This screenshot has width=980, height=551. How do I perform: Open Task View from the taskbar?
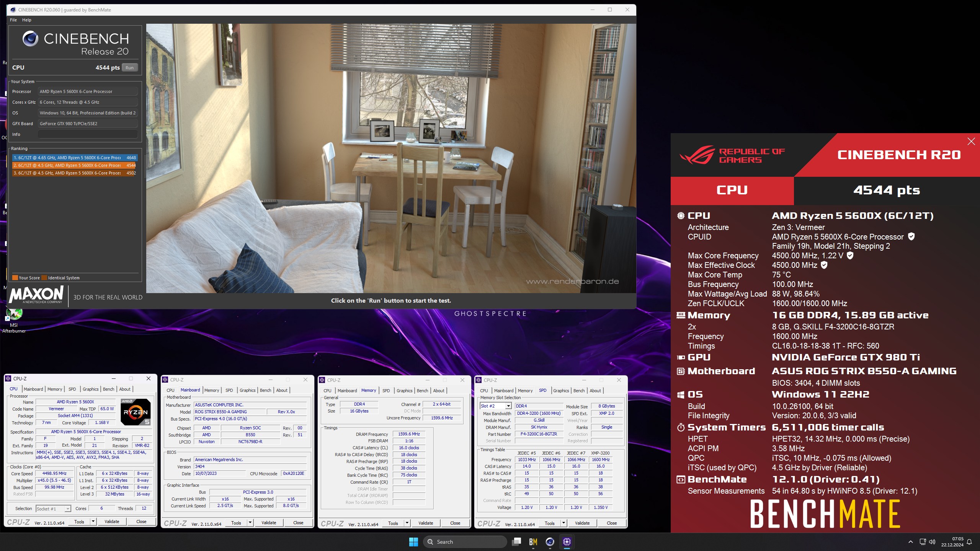point(517,542)
